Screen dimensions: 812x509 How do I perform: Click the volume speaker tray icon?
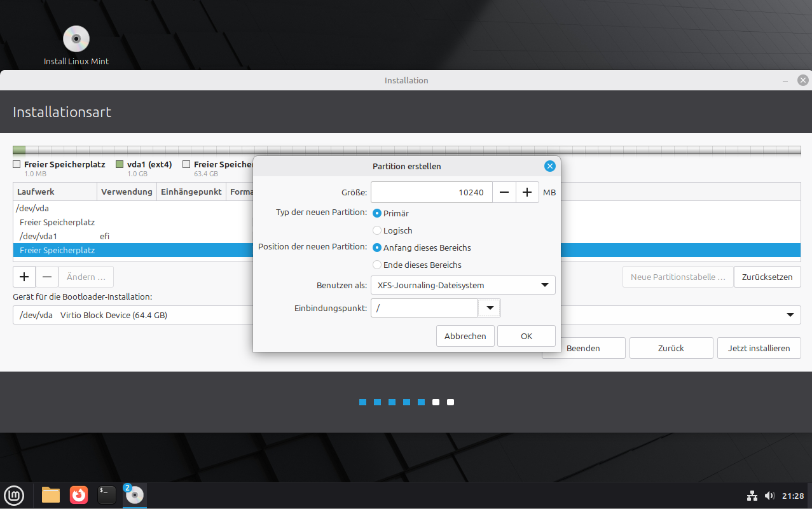769,496
